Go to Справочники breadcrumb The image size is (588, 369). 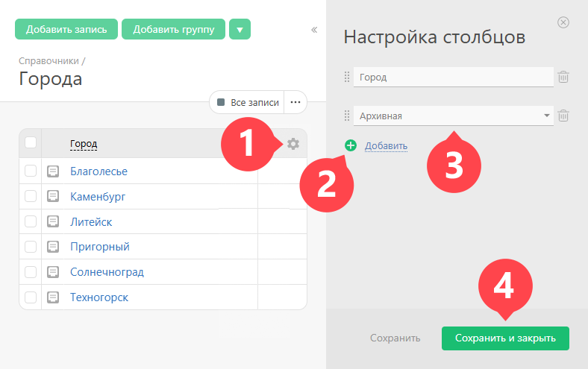click(49, 60)
